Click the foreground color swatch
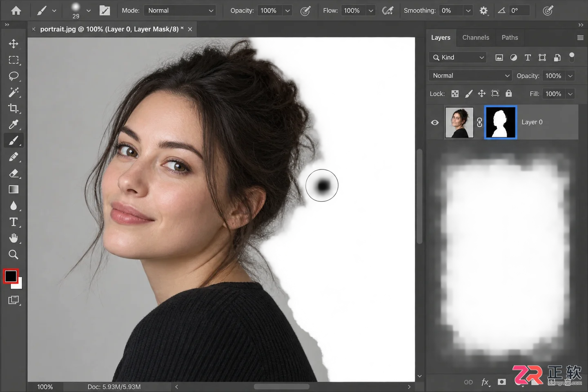 tap(11, 276)
